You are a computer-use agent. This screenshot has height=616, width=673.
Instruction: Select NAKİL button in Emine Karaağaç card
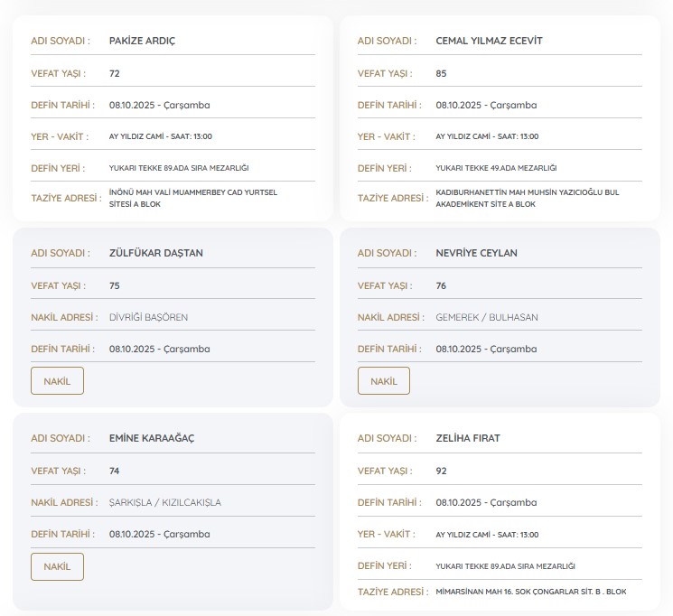[57, 566]
